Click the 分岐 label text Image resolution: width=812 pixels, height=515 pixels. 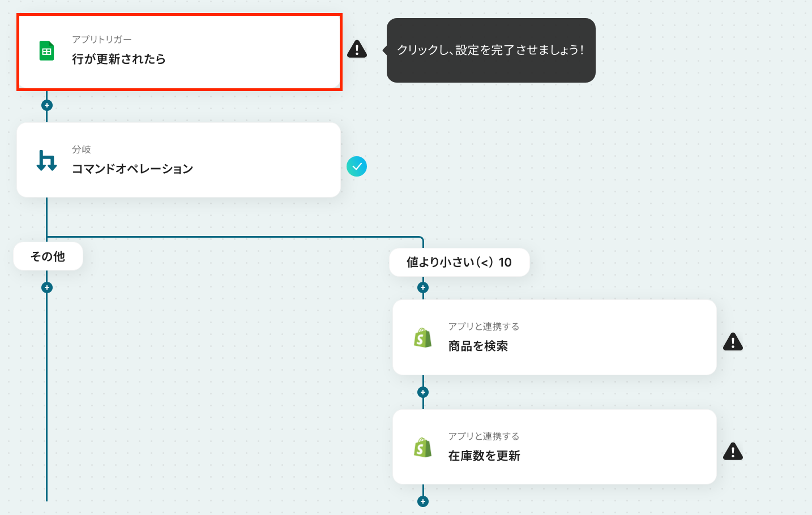click(82, 149)
